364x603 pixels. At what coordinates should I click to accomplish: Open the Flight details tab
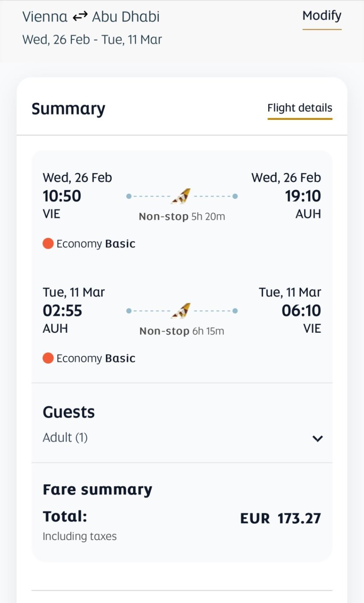pos(300,108)
